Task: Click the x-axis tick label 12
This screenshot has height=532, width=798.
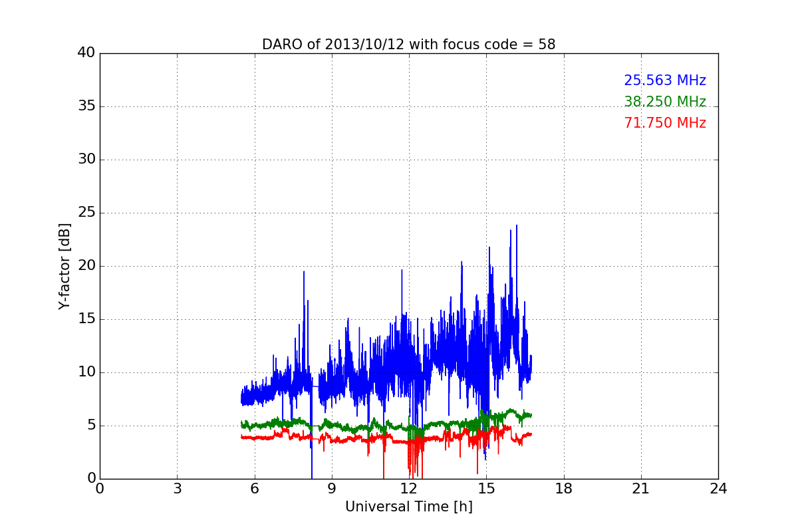Action: [x=409, y=489]
